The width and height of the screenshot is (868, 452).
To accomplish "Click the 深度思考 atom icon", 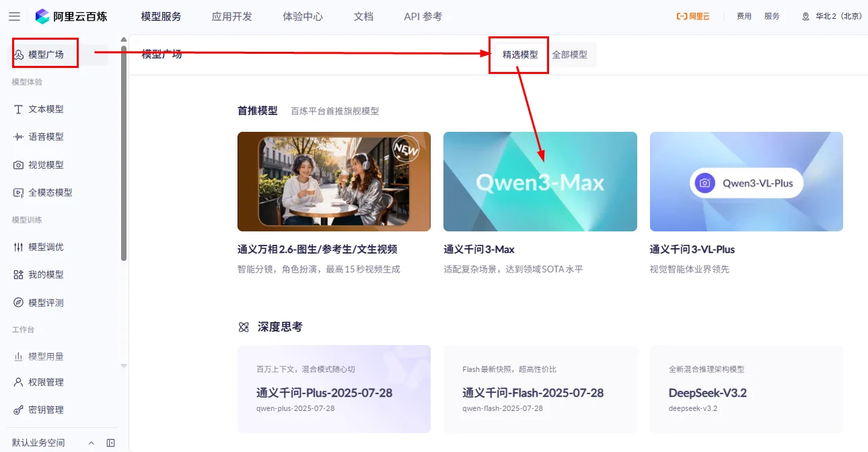I will point(244,327).
